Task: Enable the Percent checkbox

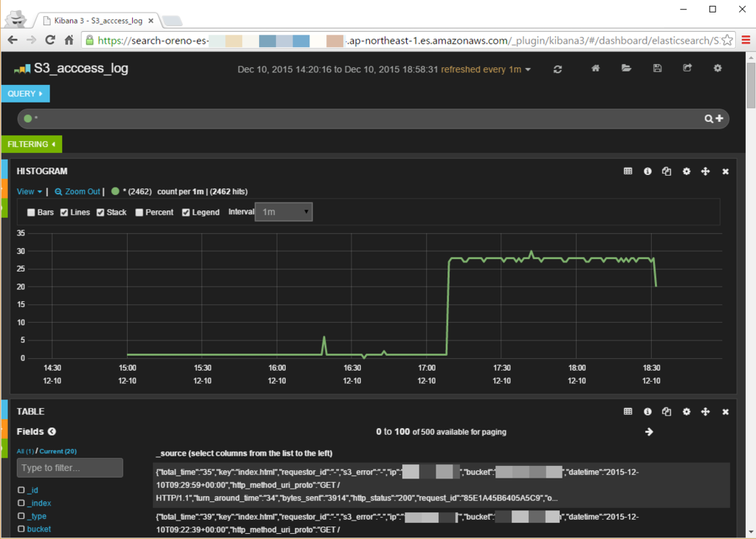Action: coord(140,213)
